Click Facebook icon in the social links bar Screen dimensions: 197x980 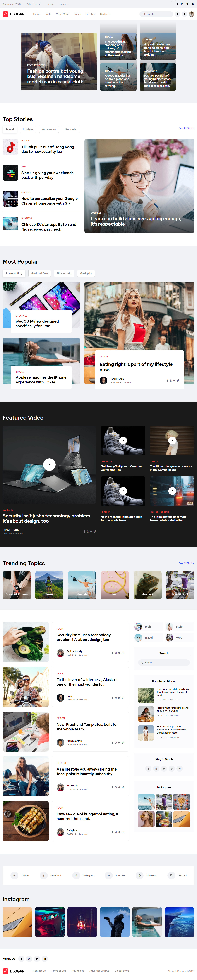coord(44,875)
